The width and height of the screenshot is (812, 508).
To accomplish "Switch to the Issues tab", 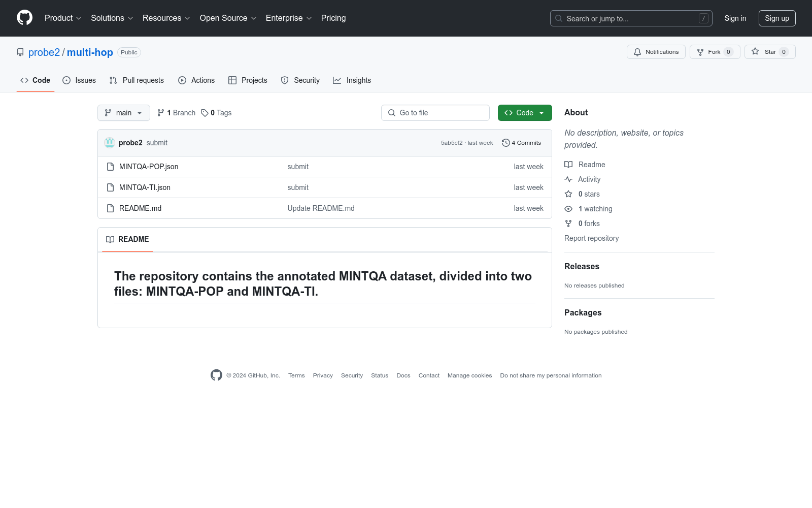I will pos(79,80).
